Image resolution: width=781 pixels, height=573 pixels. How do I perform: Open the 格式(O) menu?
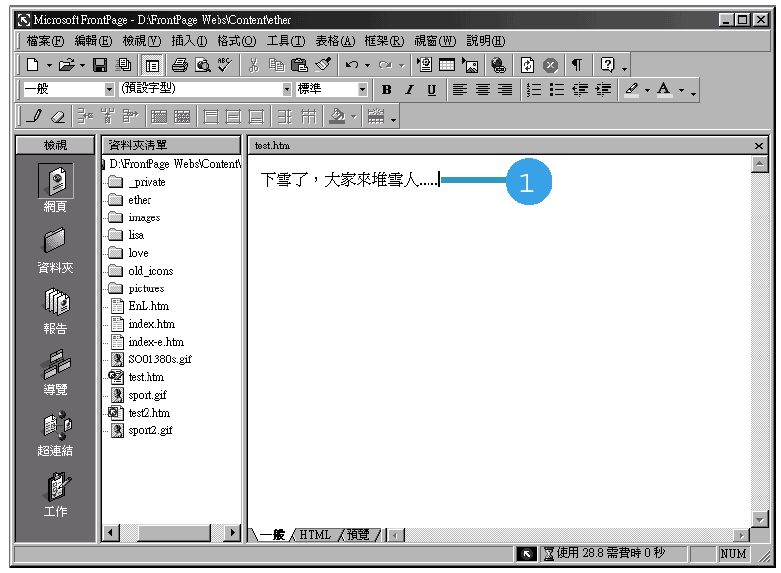pyautogui.click(x=237, y=41)
